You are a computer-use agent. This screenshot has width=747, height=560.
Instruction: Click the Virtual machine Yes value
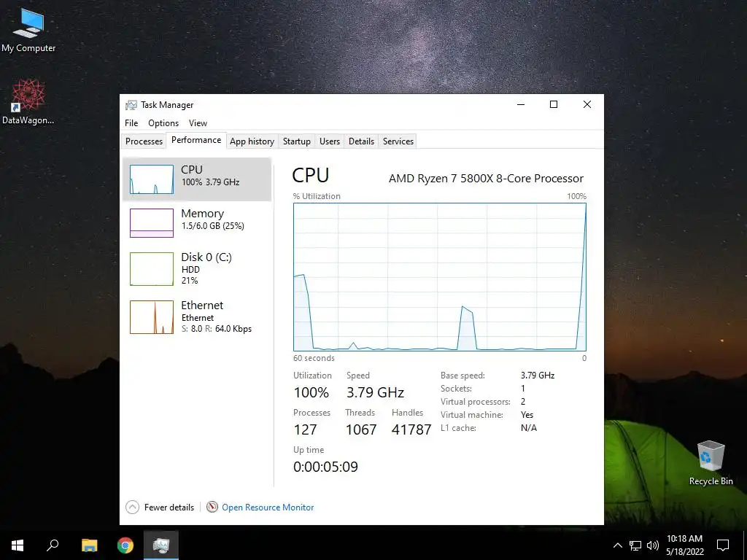point(527,415)
